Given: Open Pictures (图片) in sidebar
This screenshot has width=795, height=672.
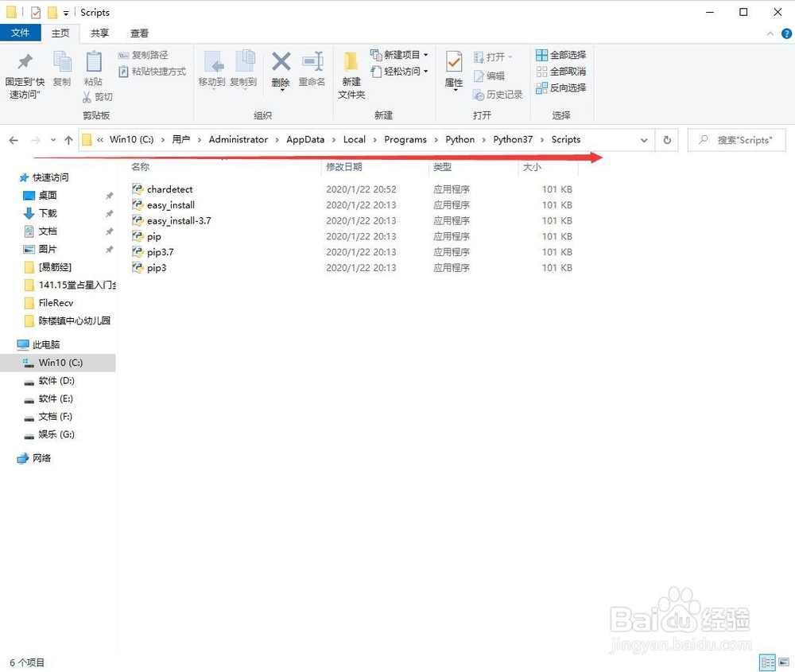Looking at the screenshot, I should click(x=48, y=249).
